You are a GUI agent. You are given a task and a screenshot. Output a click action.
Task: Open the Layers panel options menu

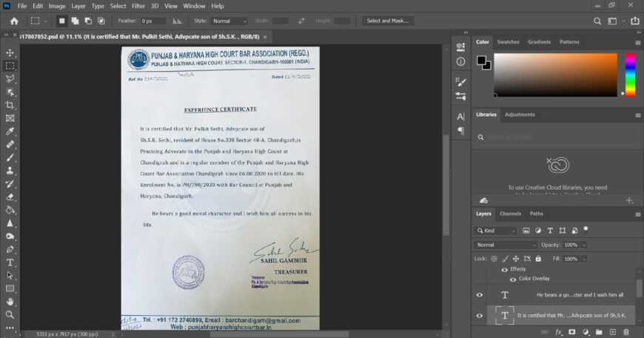pos(638,214)
